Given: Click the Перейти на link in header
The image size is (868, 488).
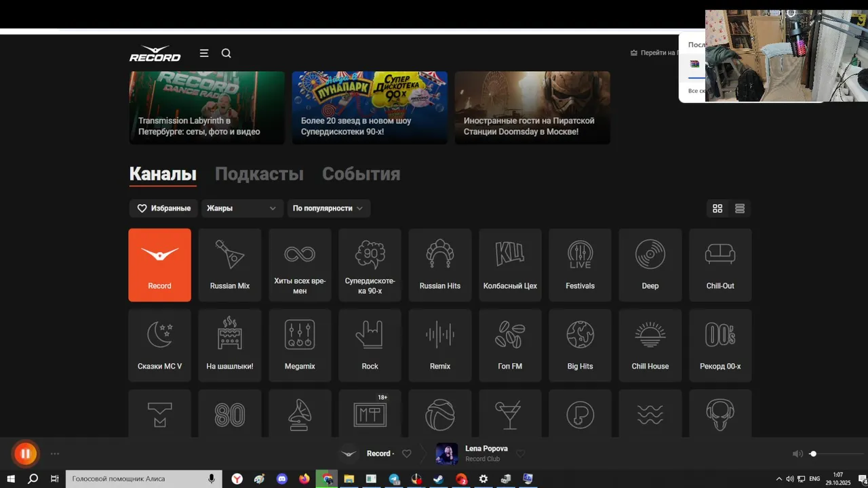Looking at the screenshot, I should (653, 53).
